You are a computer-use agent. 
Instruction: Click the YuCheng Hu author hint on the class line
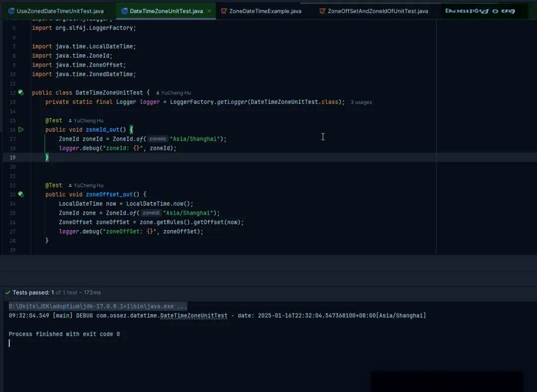coord(174,93)
